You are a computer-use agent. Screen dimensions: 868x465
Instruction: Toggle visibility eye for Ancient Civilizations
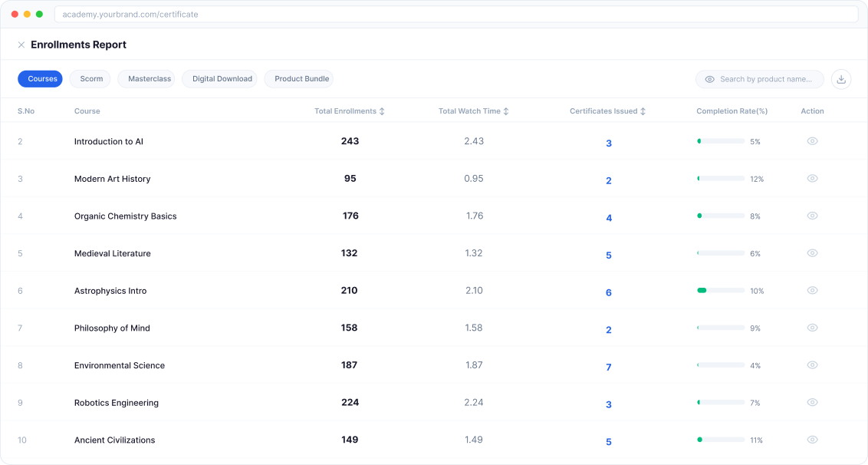point(812,440)
